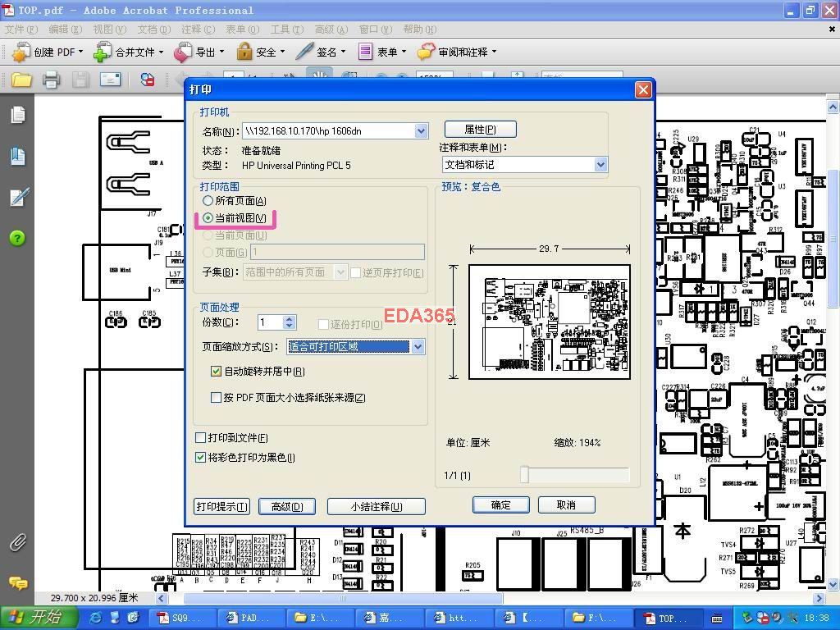840x630 pixels.
Task: Click the Internet Explorer quick launch icon
Action: (96, 618)
